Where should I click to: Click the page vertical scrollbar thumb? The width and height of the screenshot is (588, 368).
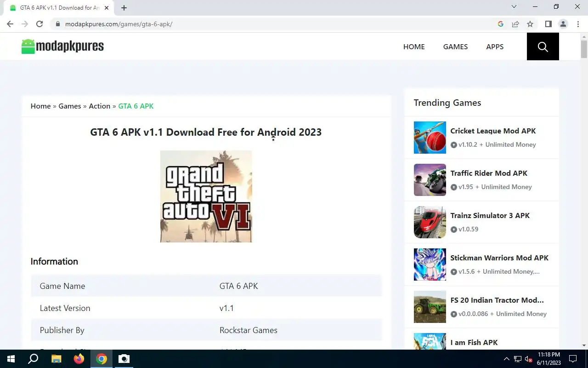(x=584, y=49)
